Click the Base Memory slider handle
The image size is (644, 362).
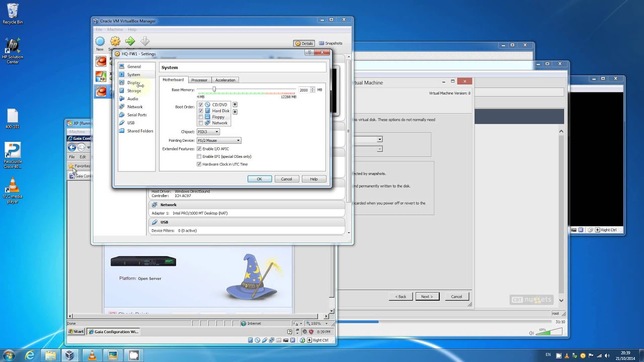tap(214, 89)
